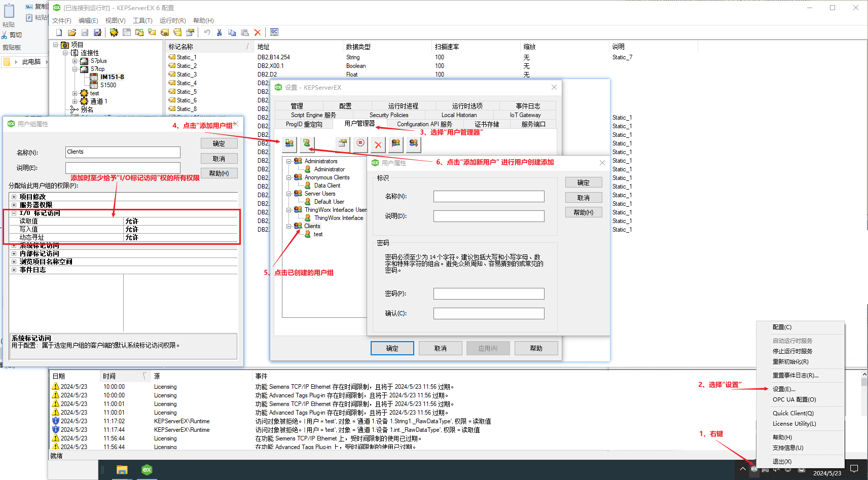Click 取消 button in 用户属性 dialog
This screenshot has width=868, height=480.
click(583, 198)
